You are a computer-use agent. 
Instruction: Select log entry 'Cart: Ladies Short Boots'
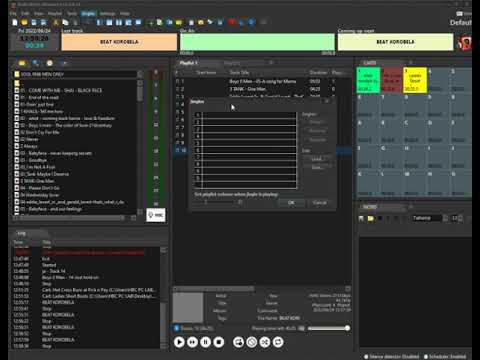tap(98, 296)
